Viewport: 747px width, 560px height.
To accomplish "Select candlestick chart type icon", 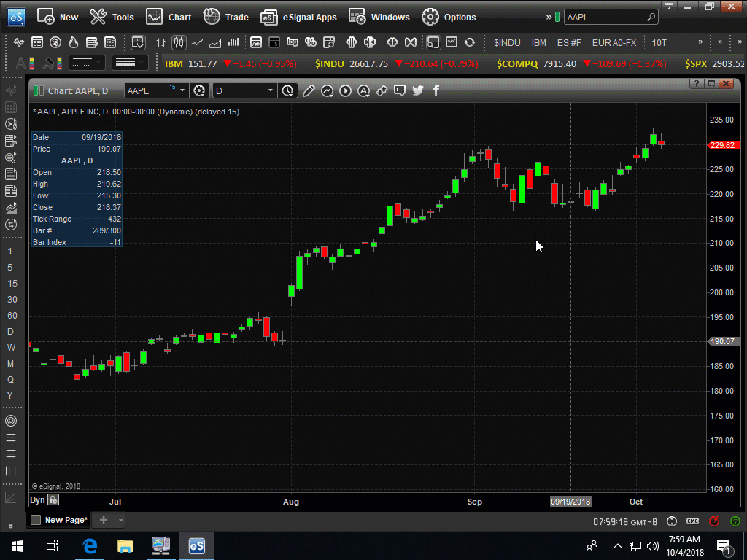I will click(179, 43).
